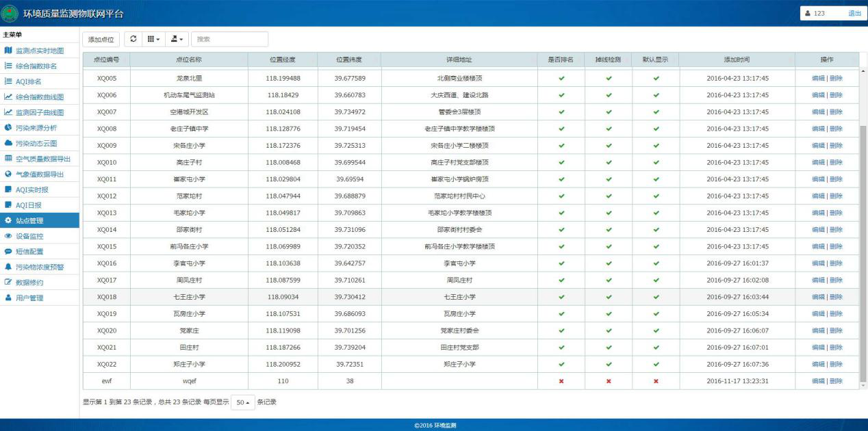Viewport: 868px width, 431px height.
Task: Click the refresh table icon
Action: pyautogui.click(x=133, y=39)
